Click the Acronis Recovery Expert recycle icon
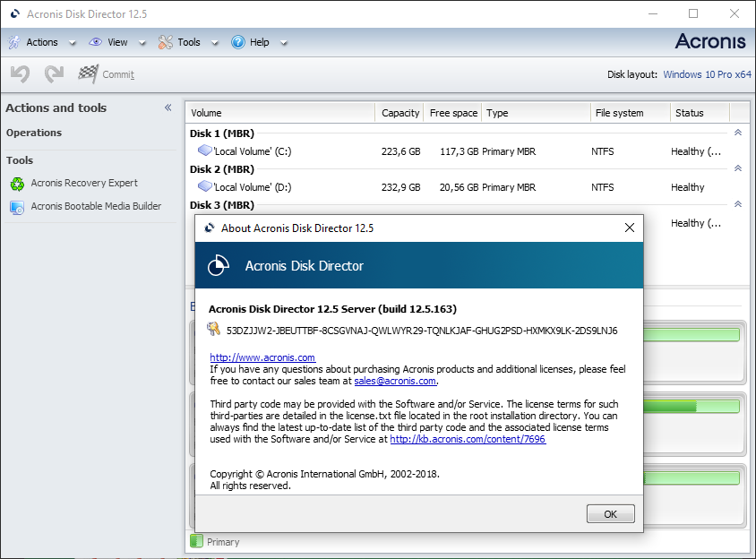Screen dimensions: 756x559 tap(17, 184)
